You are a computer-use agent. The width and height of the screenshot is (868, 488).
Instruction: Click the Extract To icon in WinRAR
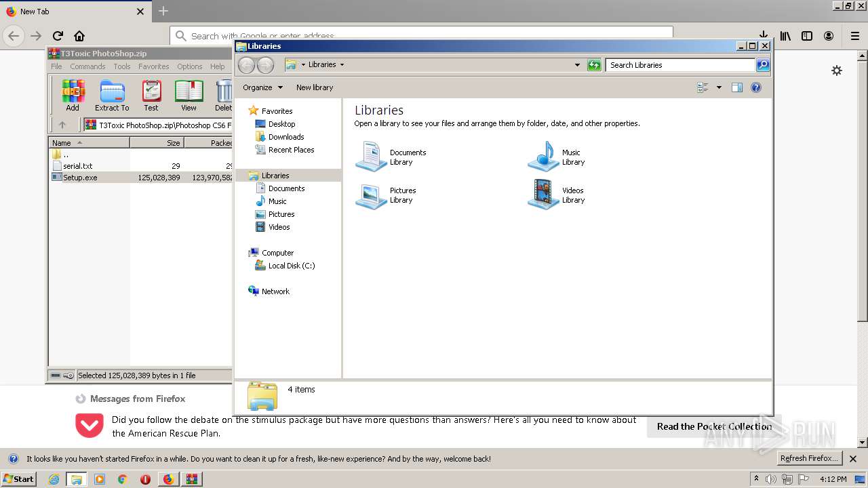112,95
